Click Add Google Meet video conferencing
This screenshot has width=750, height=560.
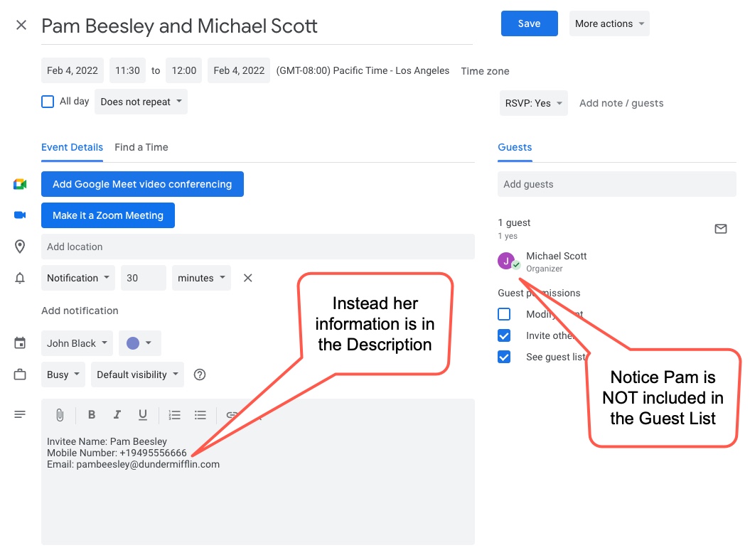pos(142,184)
